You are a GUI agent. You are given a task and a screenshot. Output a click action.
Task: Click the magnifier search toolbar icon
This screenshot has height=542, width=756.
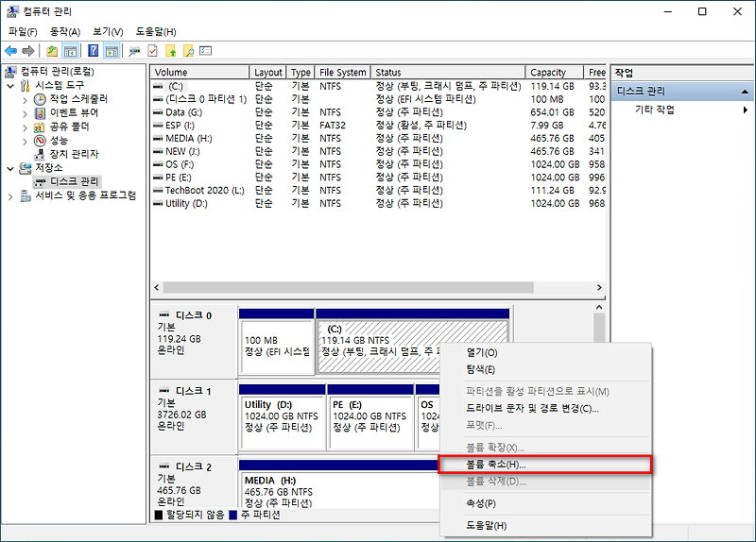coord(188,51)
